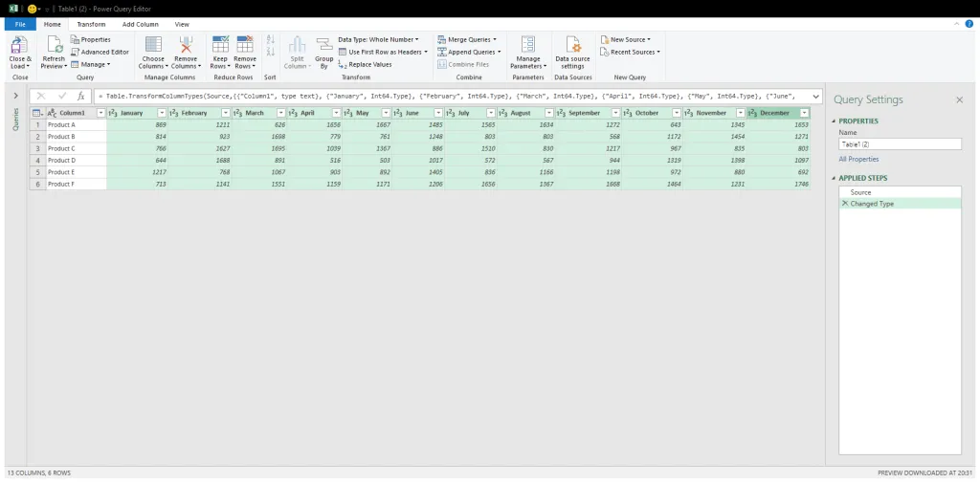Click Replace Values

point(365,64)
